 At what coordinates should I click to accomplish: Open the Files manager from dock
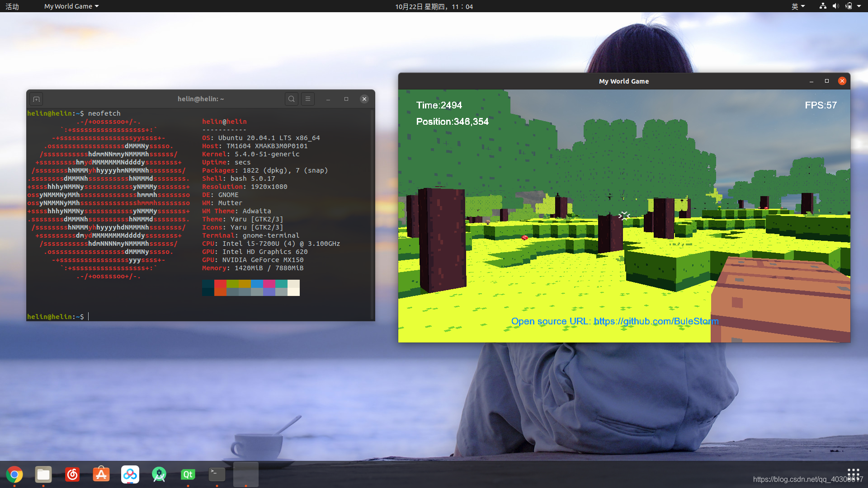pyautogui.click(x=43, y=474)
